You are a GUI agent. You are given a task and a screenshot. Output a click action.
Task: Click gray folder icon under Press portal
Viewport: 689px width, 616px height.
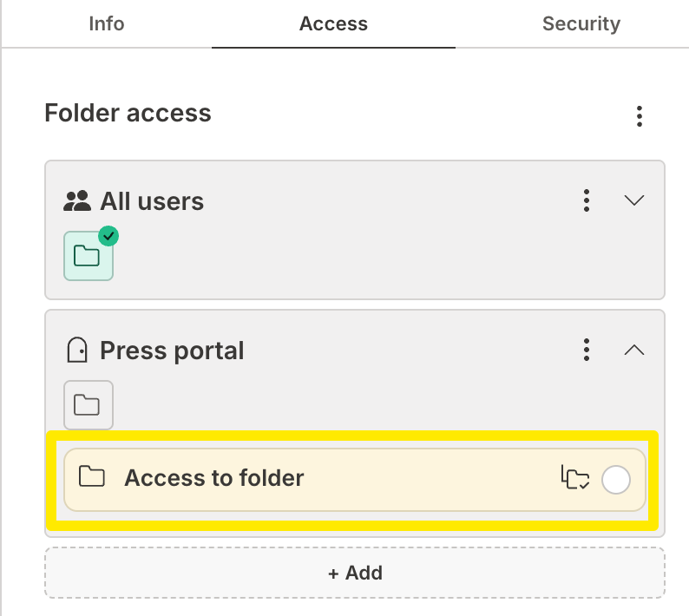pyautogui.click(x=88, y=405)
